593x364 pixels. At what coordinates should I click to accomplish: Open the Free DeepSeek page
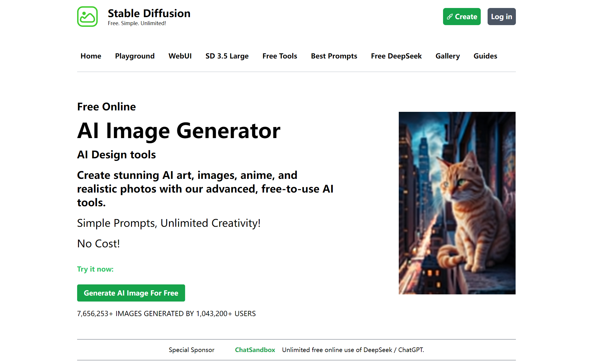point(396,56)
